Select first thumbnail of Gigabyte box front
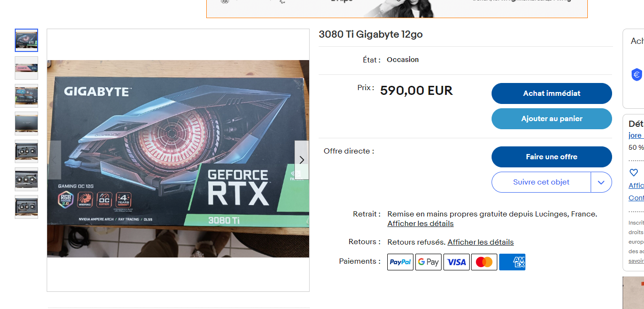The height and width of the screenshot is (309, 644). (x=27, y=40)
